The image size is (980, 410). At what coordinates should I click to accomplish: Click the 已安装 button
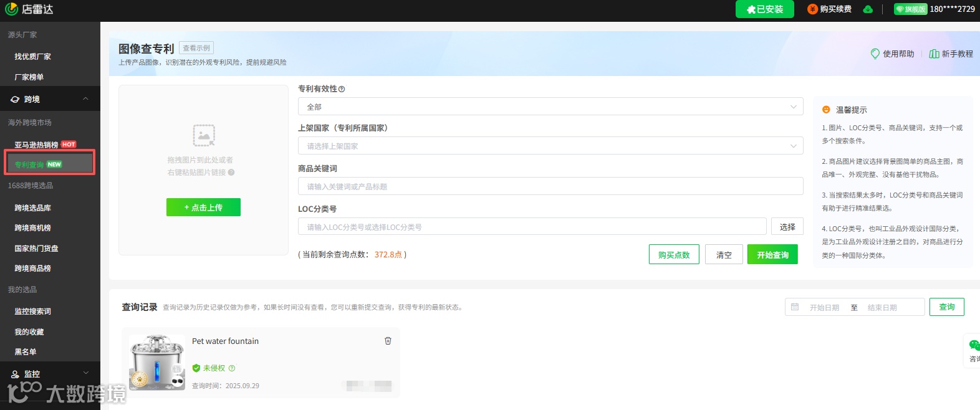click(x=765, y=9)
